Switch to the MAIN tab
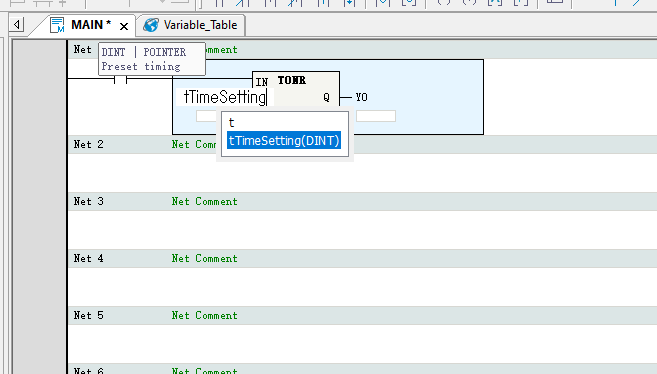Image resolution: width=657 pixels, height=374 pixels. pos(91,25)
